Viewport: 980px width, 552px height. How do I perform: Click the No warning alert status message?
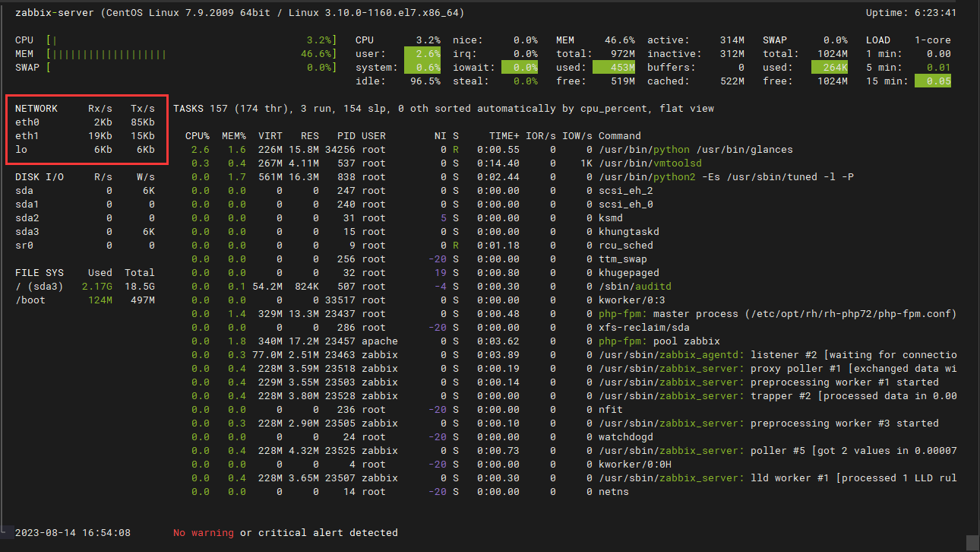286,533
